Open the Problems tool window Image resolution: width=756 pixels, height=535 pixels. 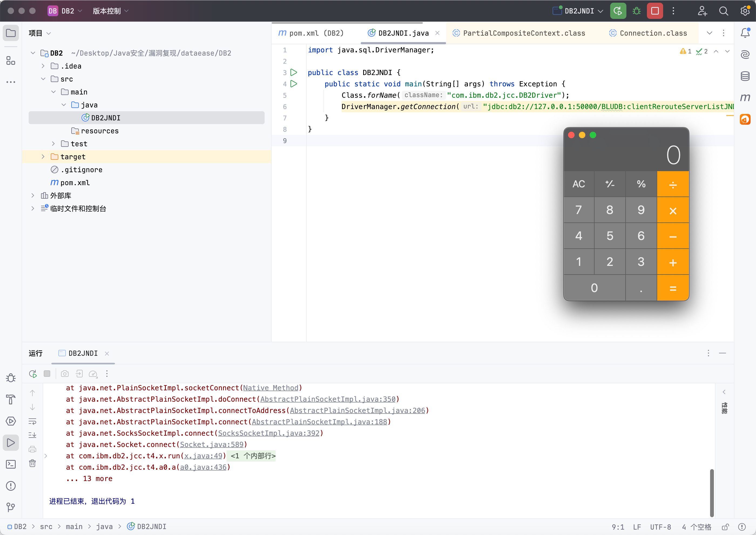pos(11,486)
